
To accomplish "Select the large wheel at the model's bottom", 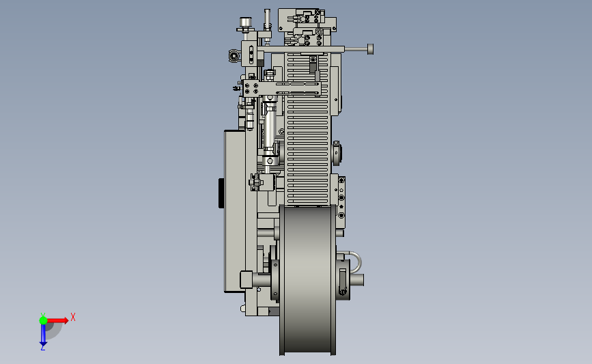I will click(307, 280).
